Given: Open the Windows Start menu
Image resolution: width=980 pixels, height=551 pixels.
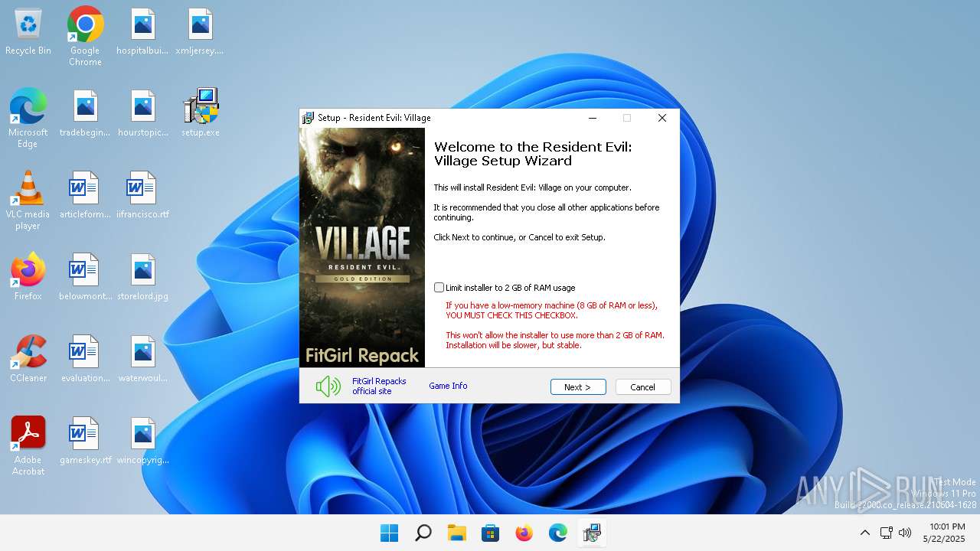Looking at the screenshot, I should coord(390,533).
